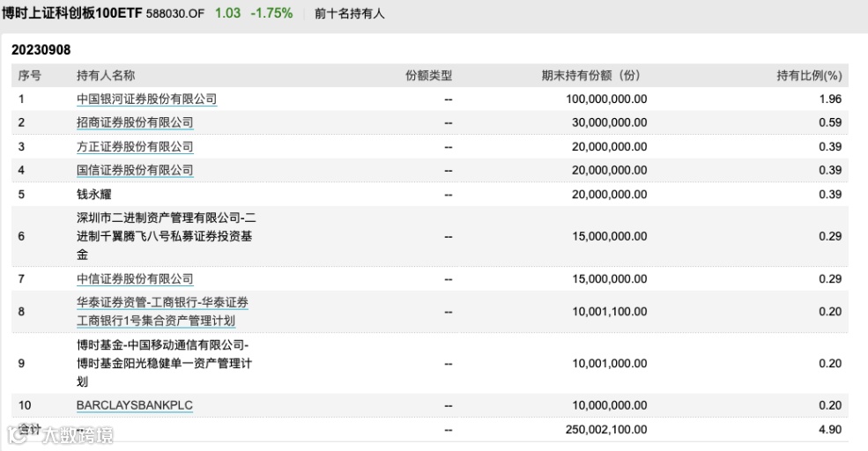The width and height of the screenshot is (868, 451).
Task: Click the 前十名持有人 heading
Action: pyautogui.click(x=349, y=13)
